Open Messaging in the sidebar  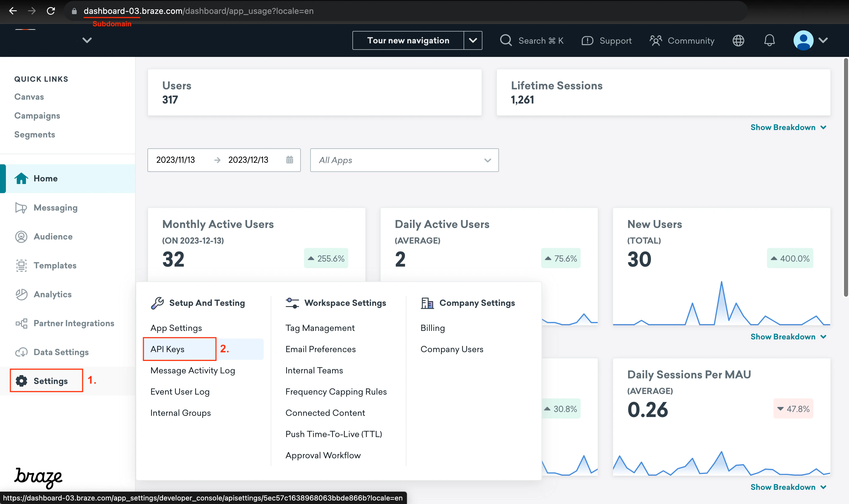(55, 208)
